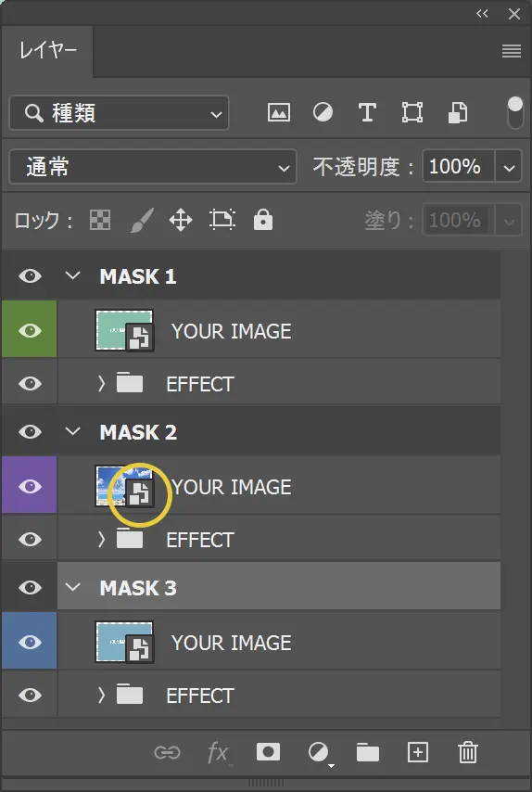Filter layers by pixel image type
Viewport: 532px width, 792px height.
coord(279,112)
